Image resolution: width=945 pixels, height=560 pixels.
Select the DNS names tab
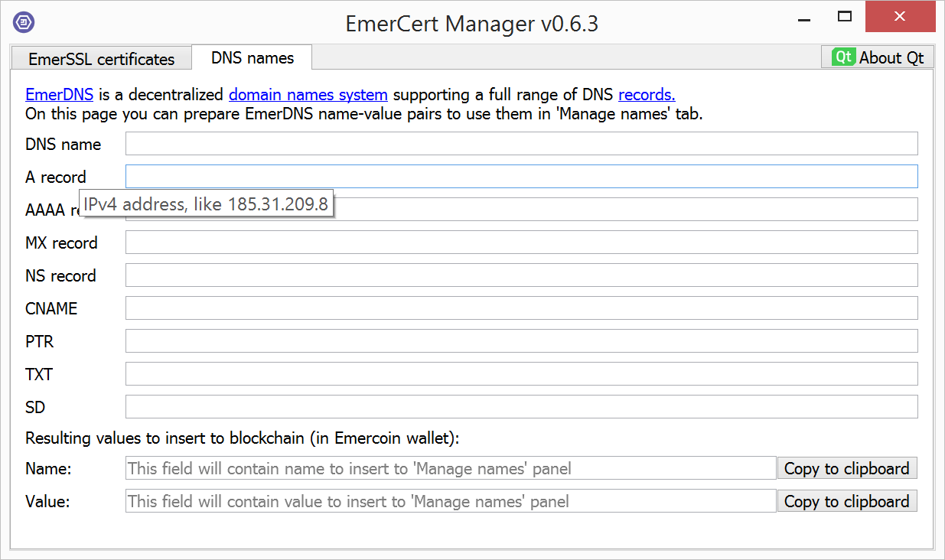[253, 57]
